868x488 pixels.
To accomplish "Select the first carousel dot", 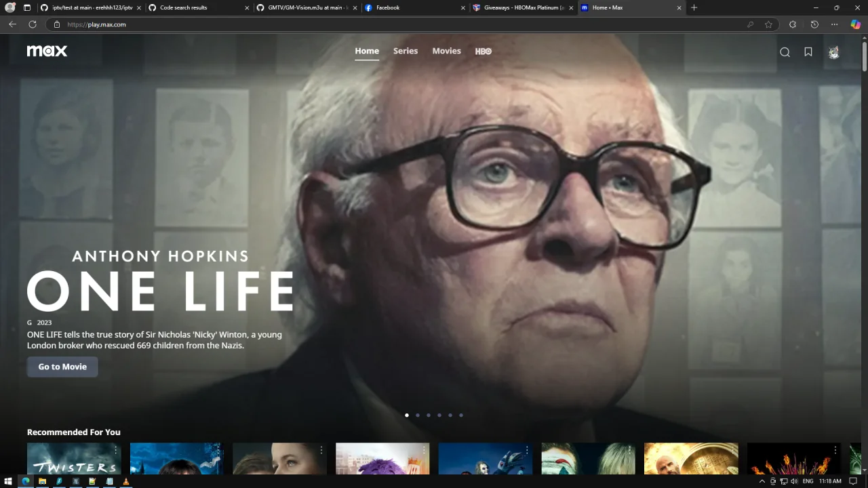I will [x=407, y=415].
